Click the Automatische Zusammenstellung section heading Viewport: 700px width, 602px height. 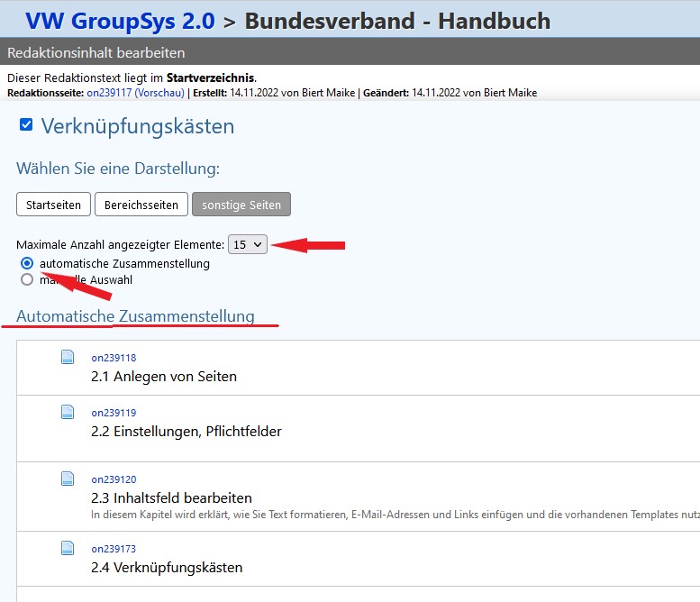[135, 316]
